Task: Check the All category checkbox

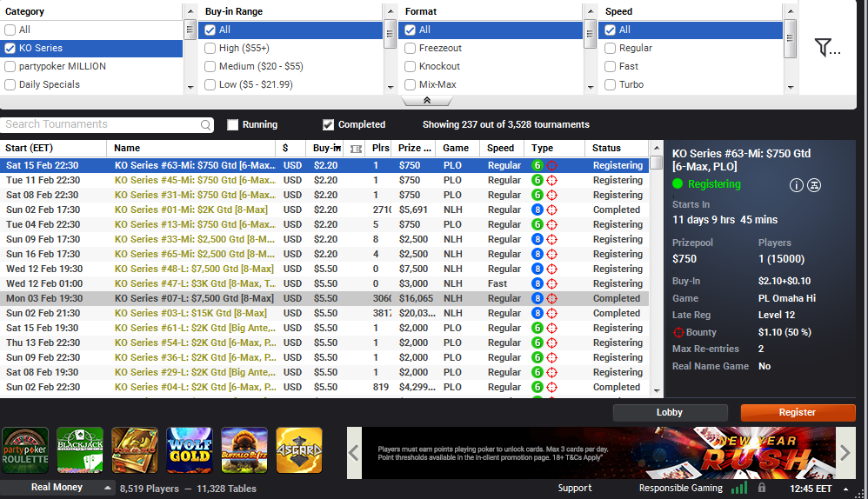Action: tap(10, 30)
